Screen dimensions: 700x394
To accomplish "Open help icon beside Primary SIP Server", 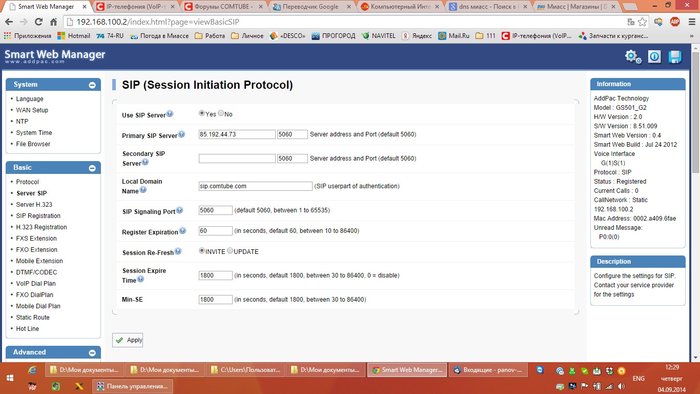I will [182, 134].
